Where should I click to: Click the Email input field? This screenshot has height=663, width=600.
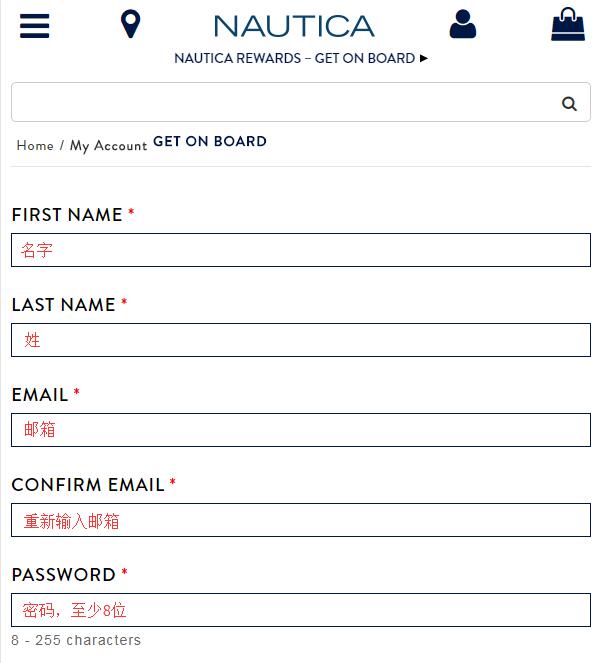(x=301, y=430)
